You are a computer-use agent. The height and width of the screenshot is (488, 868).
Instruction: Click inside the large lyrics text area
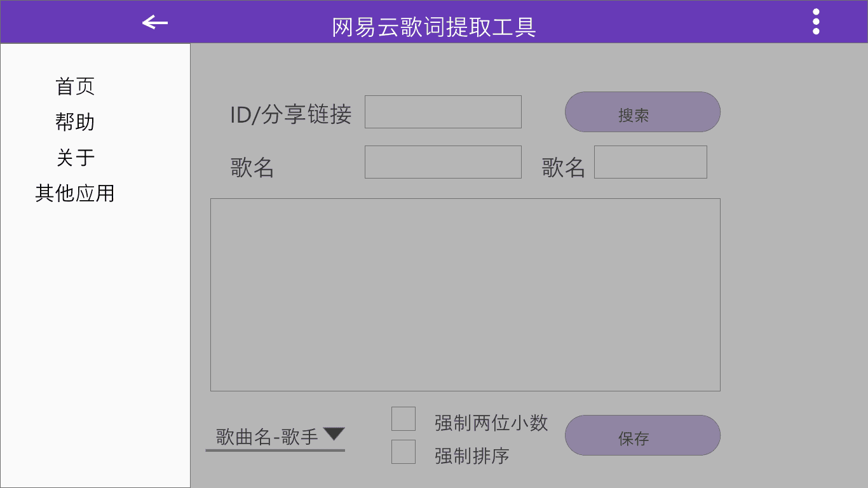pyautogui.click(x=465, y=295)
